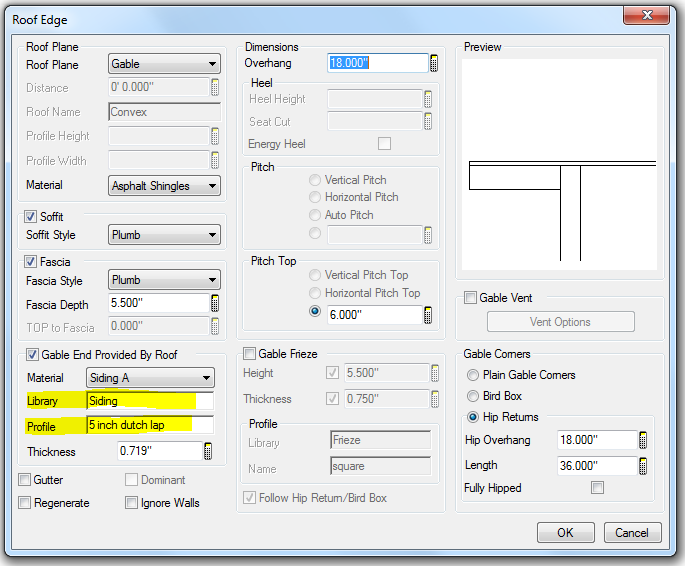Toggle Gable End Provided By Roof
Viewport: 685px width, 566px height.
point(32,354)
